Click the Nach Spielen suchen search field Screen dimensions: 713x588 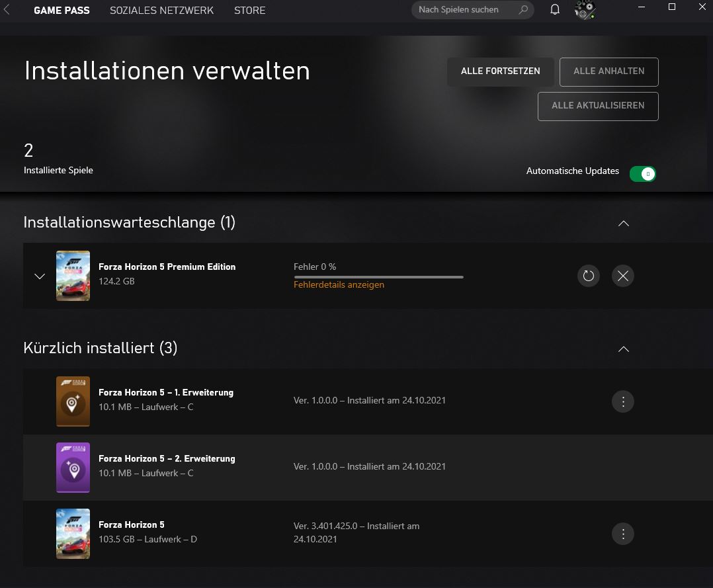[463, 9]
